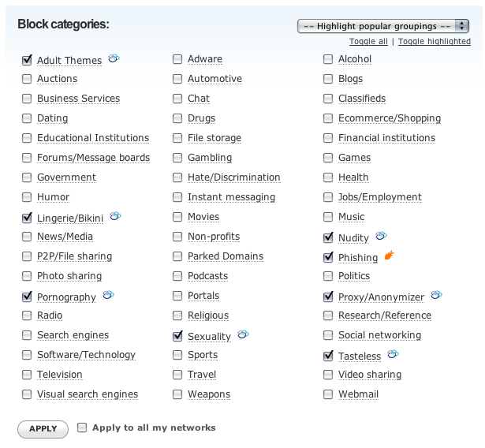485x448 pixels.
Task: Click the blue icon beside Tasteless
Action: click(393, 355)
